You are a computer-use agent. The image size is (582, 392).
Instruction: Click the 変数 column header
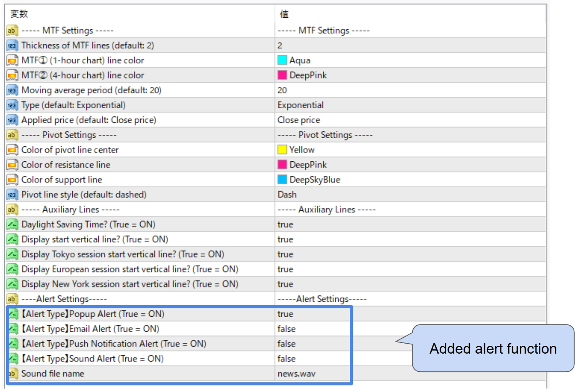click(x=19, y=14)
